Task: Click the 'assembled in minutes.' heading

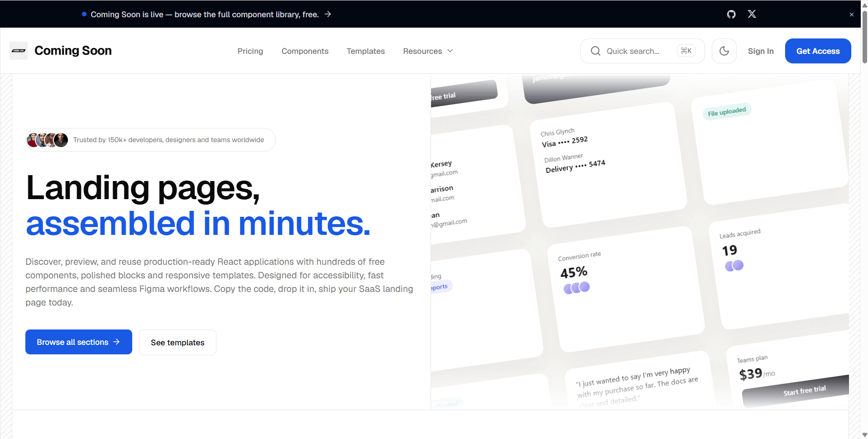Action: pos(198,224)
